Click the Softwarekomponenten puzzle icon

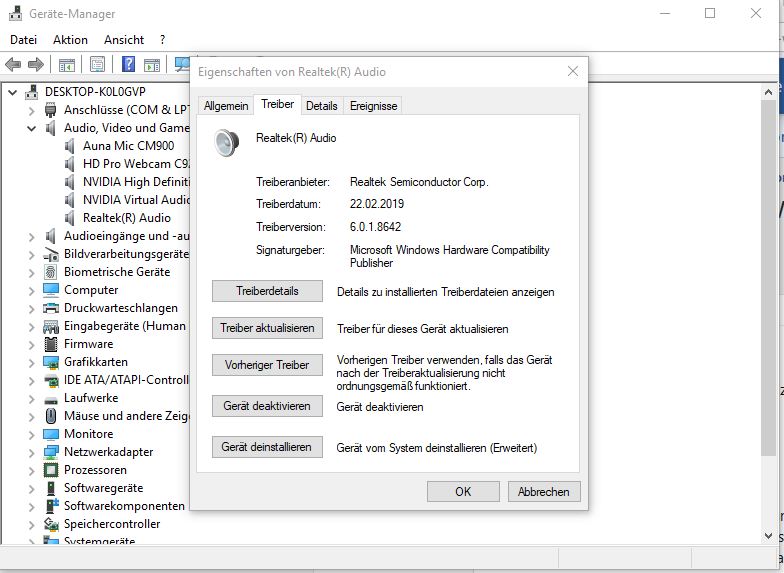point(52,506)
